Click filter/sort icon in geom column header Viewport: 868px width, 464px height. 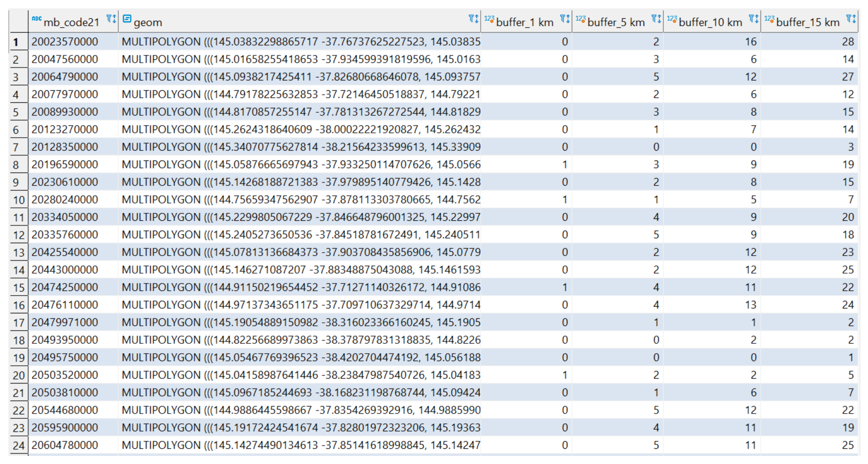474,19
